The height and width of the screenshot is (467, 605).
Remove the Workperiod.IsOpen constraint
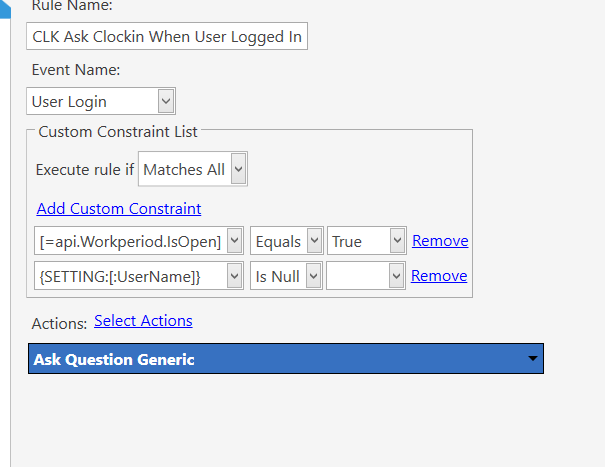pyautogui.click(x=440, y=240)
